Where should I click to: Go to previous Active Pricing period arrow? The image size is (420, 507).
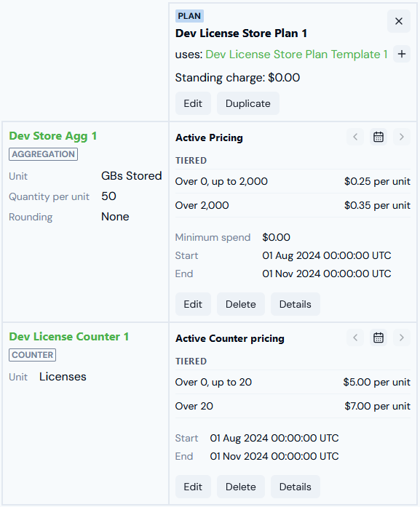[x=355, y=137]
